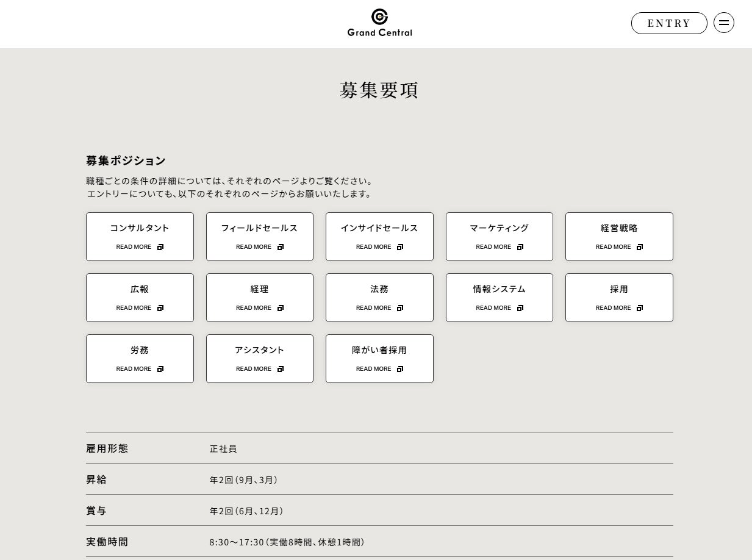The image size is (752, 560).
Task: Click the 昇給 row label
Action: click(x=96, y=479)
